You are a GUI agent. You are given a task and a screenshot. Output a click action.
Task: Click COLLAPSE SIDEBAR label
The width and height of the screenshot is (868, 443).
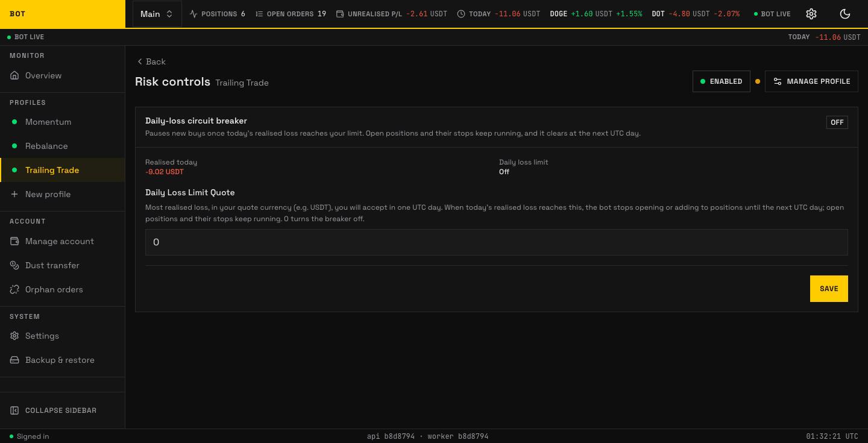tap(61, 410)
